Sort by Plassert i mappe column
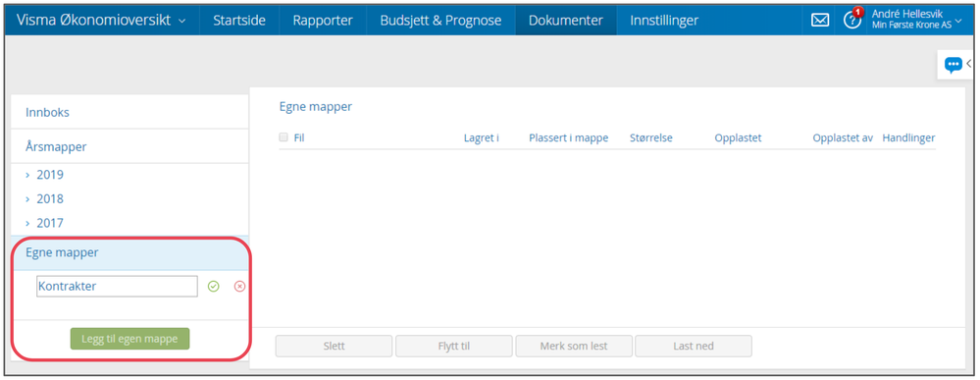This screenshot has height=380, width=980. click(x=569, y=137)
